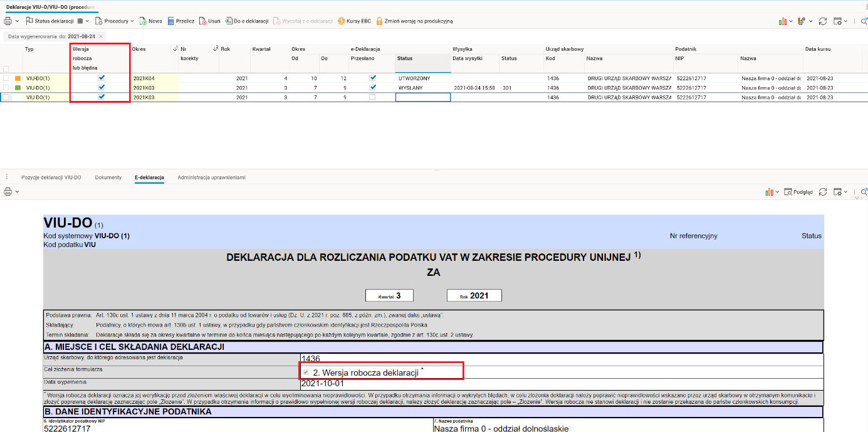
Task: Select the E-deklaracja tab
Action: 149,177
